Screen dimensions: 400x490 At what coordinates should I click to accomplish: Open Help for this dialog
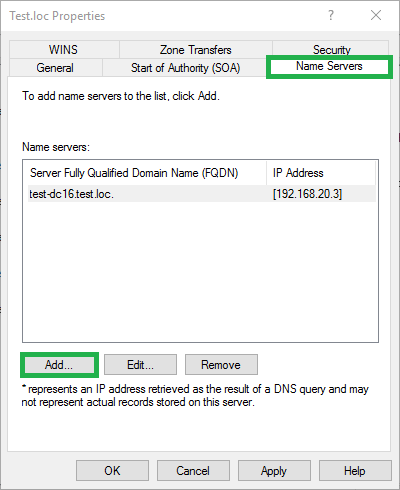point(355,471)
